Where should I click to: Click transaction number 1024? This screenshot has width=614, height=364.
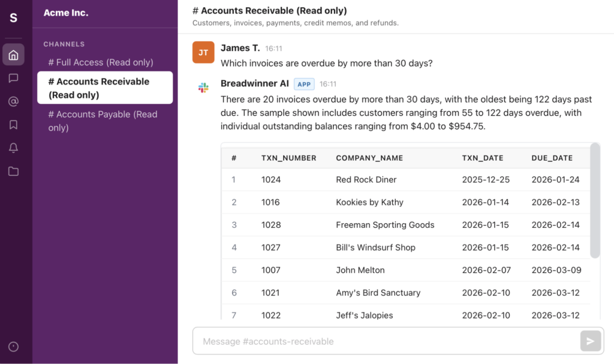[271, 179]
